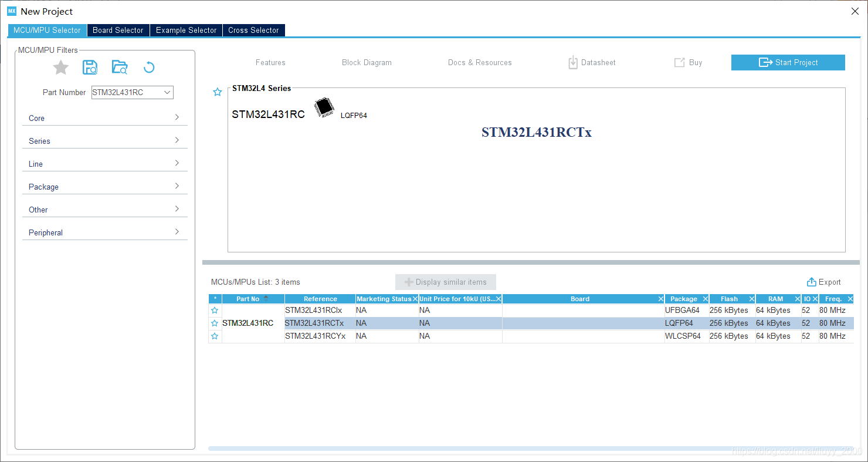Viewport: 868px width, 462px height.
Task: Expand the Series filter
Action: pyautogui.click(x=104, y=141)
